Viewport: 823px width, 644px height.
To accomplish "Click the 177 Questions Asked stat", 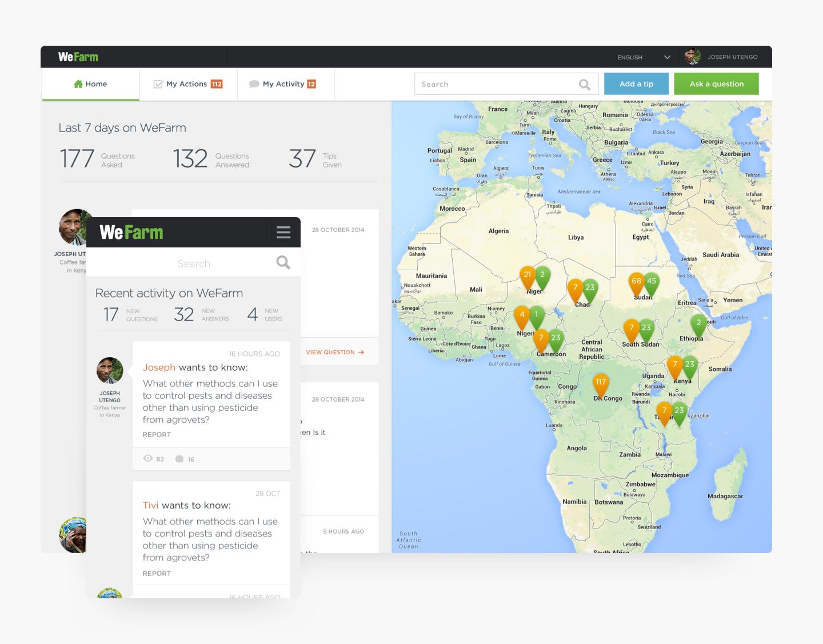I will pyautogui.click(x=97, y=159).
